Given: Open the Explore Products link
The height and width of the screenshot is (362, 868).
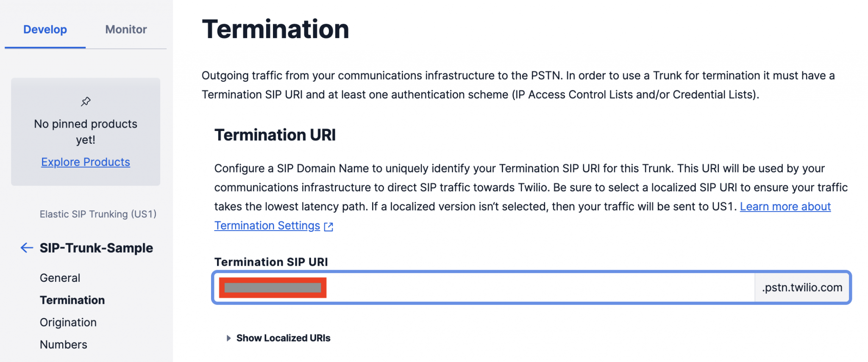Looking at the screenshot, I should pos(85,162).
